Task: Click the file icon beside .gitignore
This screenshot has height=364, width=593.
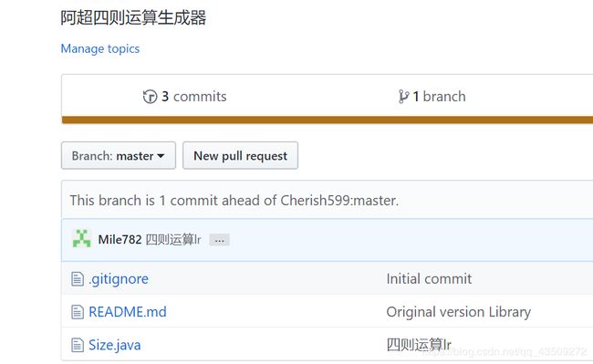Action: click(x=78, y=279)
